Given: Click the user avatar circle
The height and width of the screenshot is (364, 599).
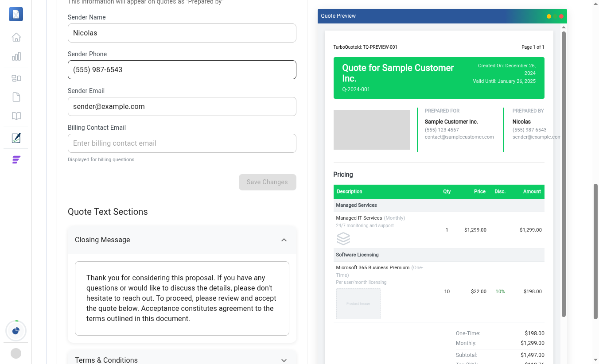Looking at the screenshot, I should click(x=16, y=353).
